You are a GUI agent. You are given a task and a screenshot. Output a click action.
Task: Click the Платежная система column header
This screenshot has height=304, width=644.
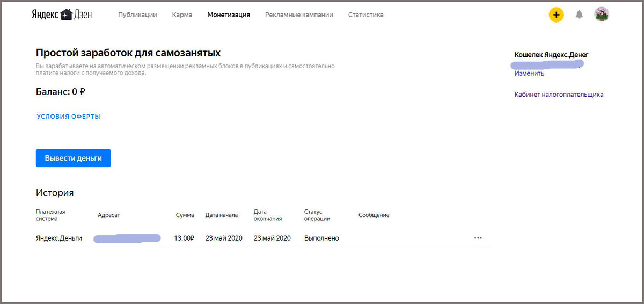50,215
